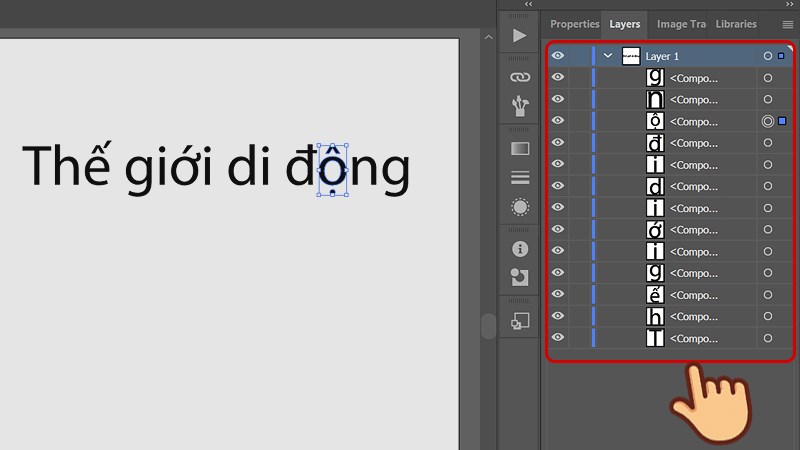Click the Layer 1 thumbnail
Screen dimensions: 800x450
[x=631, y=56]
